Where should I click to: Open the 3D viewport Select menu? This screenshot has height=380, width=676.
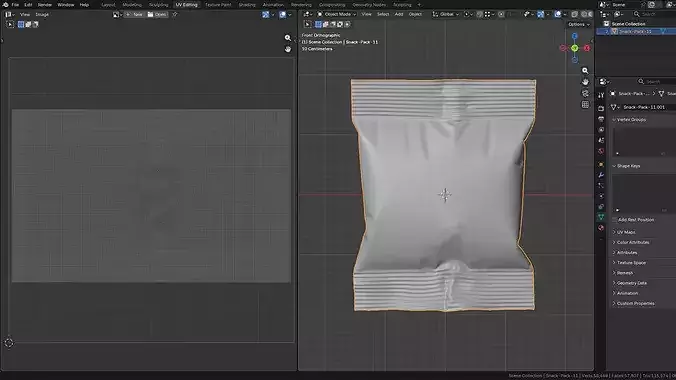tap(383, 14)
